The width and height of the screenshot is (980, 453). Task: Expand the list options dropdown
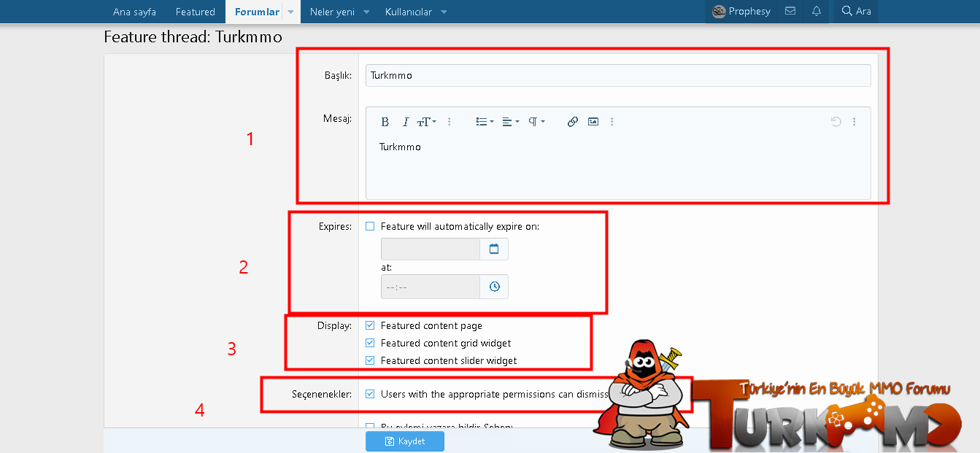coord(485,122)
